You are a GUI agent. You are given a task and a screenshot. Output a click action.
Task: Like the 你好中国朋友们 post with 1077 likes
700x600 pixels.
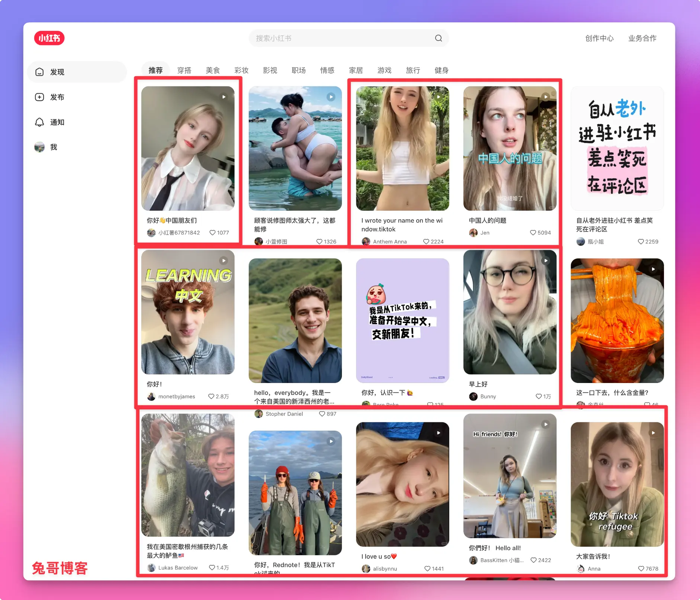(212, 233)
